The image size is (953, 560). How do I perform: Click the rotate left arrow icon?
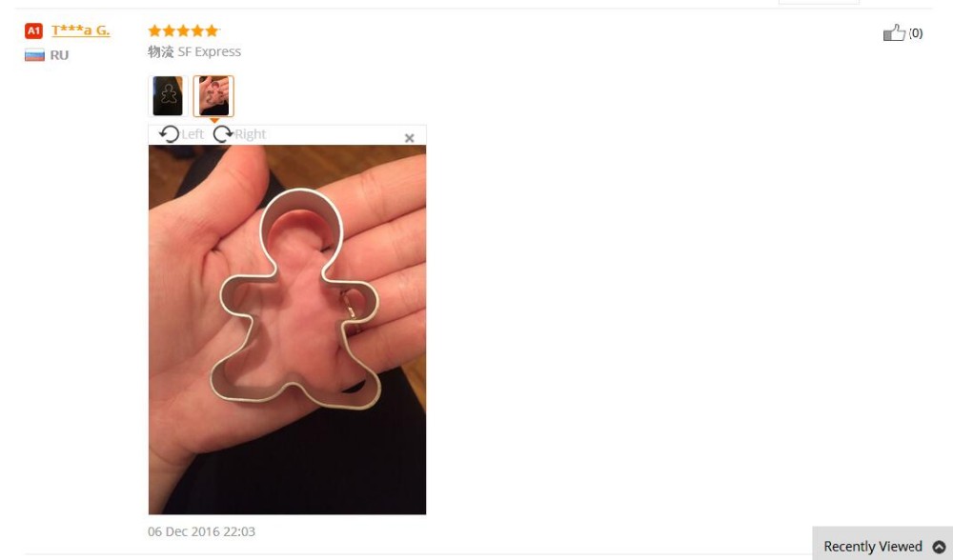[x=169, y=133]
